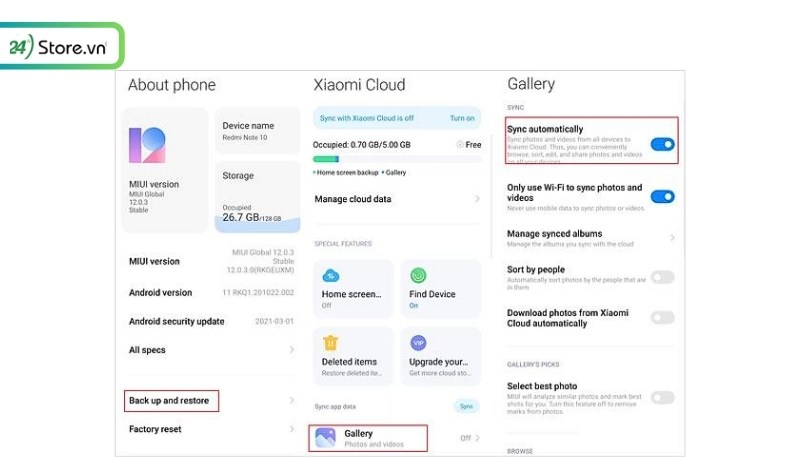The image size is (800, 457).
Task: Click the Gallery app icon
Action: [326, 437]
